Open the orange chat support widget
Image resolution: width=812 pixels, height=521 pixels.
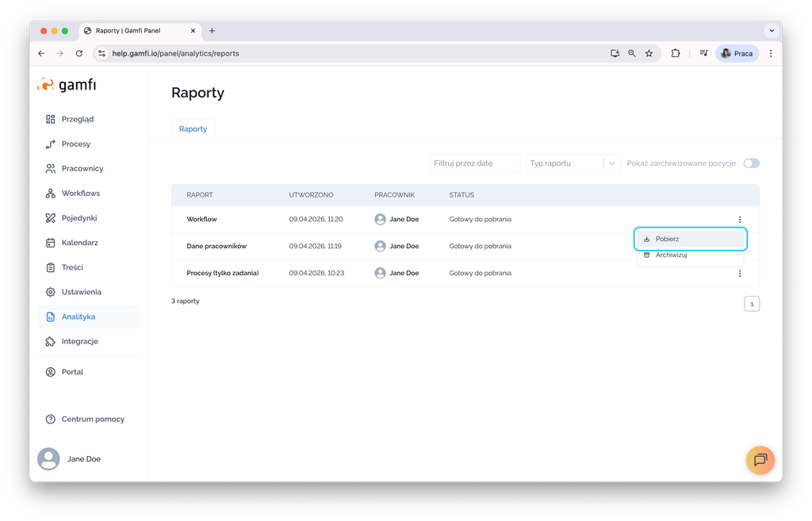point(760,460)
